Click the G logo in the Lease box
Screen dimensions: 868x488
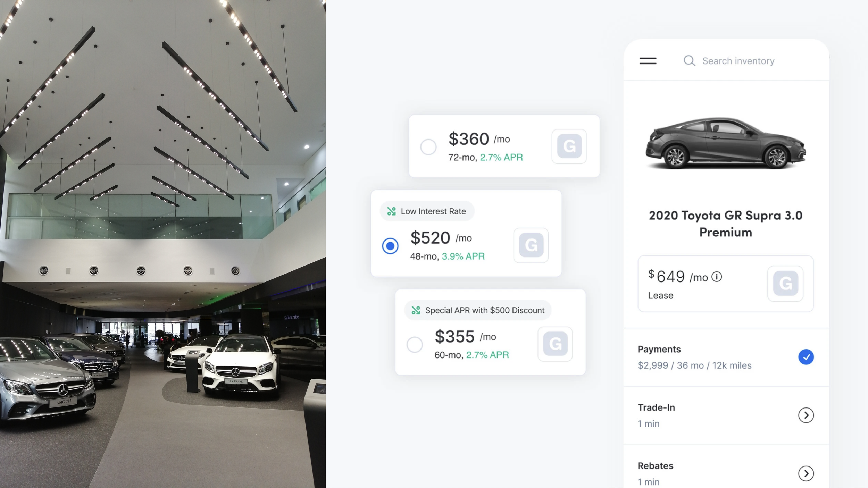tap(785, 283)
